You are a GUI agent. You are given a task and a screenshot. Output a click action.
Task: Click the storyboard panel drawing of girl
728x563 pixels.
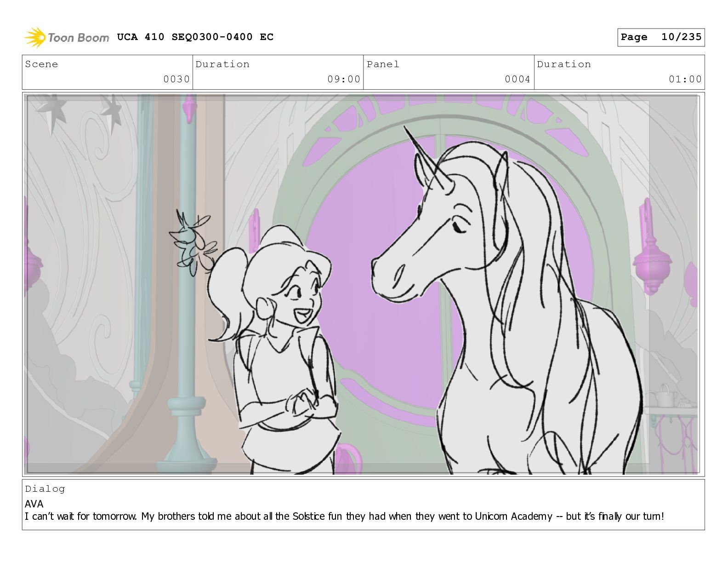click(x=273, y=350)
